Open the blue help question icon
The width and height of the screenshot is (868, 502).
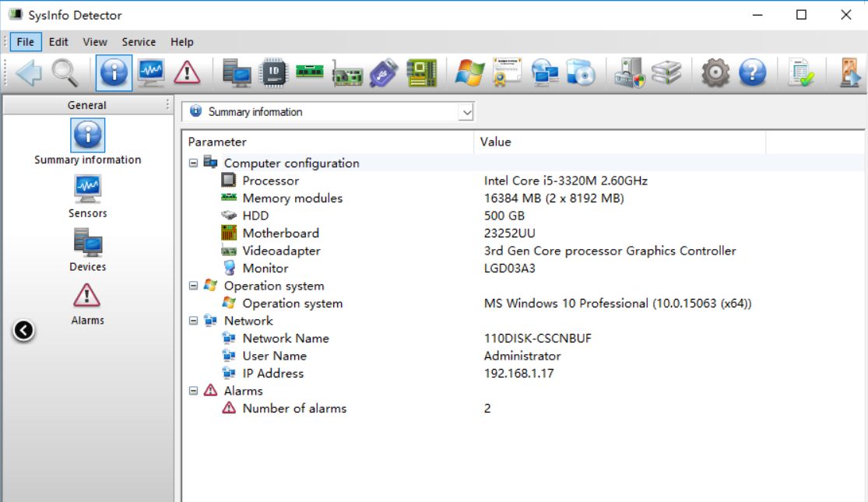(752, 72)
